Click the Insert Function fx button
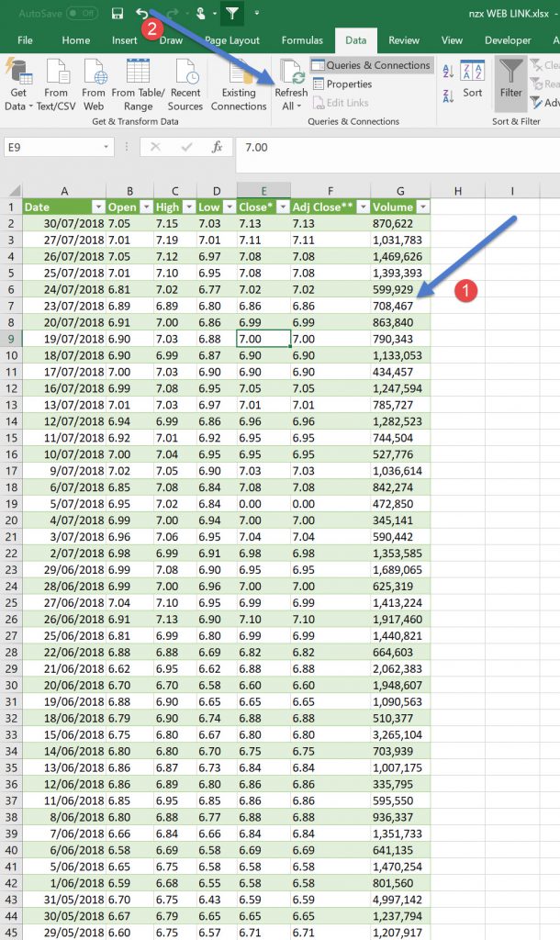The height and width of the screenshot is (940, 560). click(x=217, y=147)
